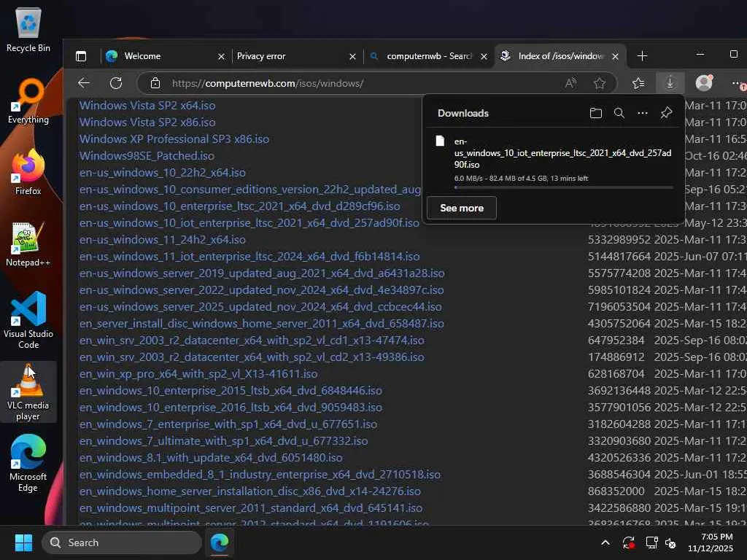Download en-us_windows_11_24h2_x64.iso

(163, 239)
